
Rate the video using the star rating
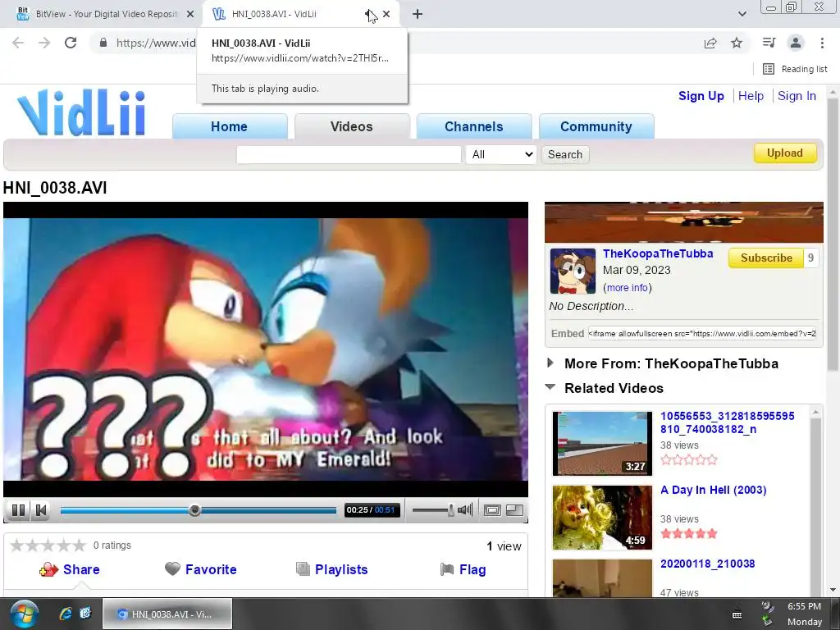pyautogui.click(x=48, y=546)
